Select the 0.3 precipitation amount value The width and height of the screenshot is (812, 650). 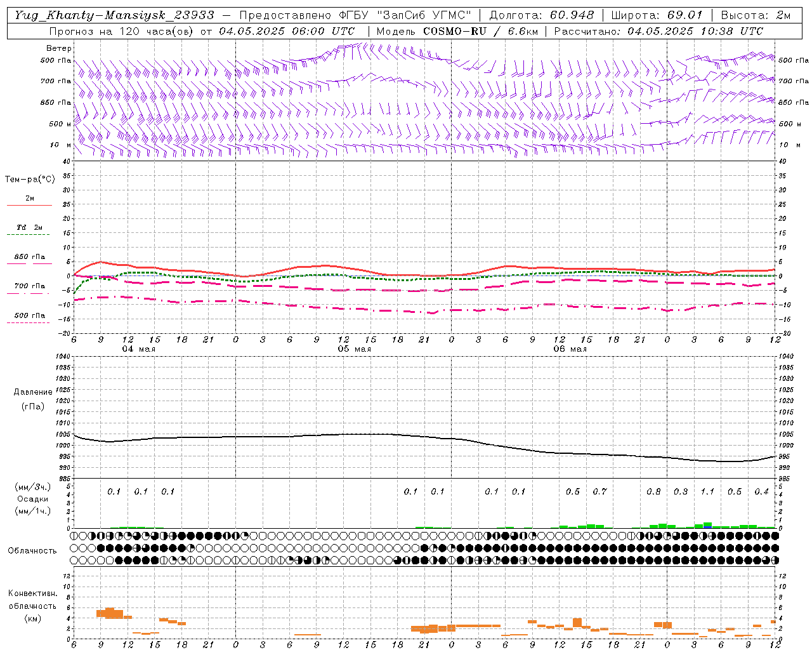click(681, 491)
